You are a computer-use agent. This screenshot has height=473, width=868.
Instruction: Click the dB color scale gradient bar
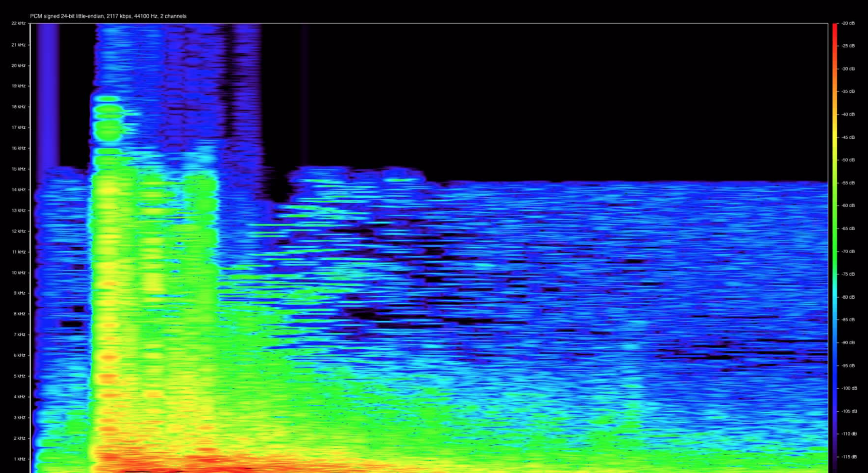pos(835,248)
